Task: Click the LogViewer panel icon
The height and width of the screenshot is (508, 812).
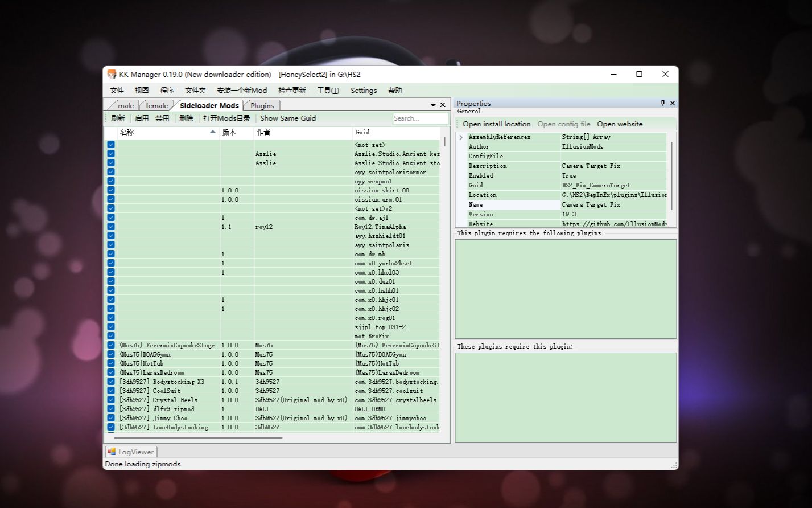Action: pos(112,452)
